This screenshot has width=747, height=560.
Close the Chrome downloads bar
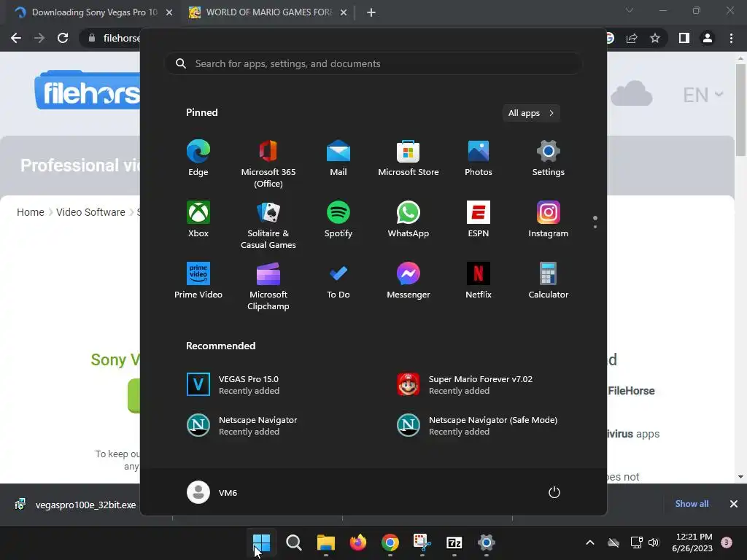734,504
